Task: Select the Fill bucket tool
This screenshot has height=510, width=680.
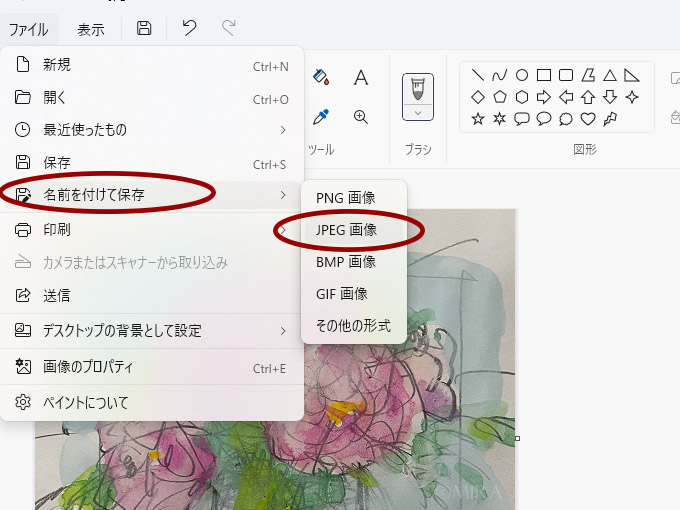Action: pyautogui.click(x=321, y=77)
